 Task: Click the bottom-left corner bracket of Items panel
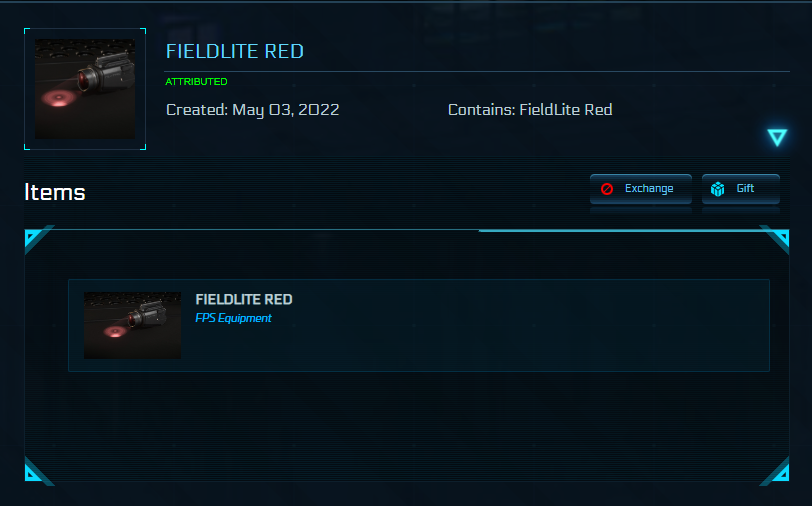tap(34, 471)
